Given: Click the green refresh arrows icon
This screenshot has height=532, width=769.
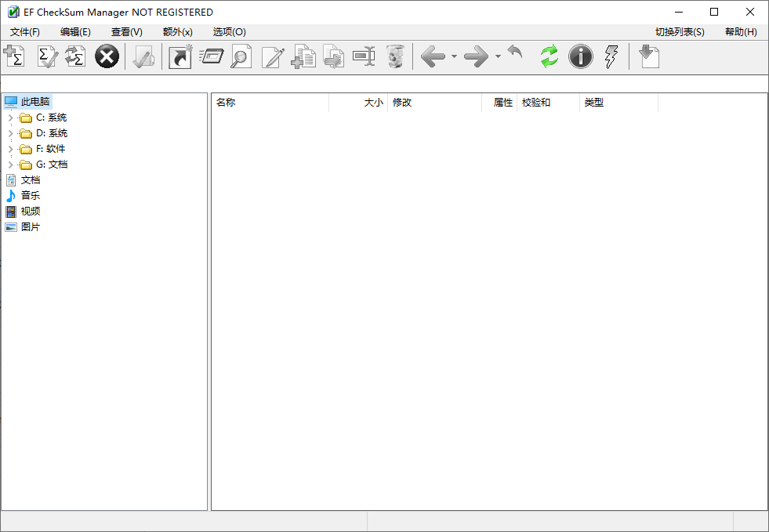Looking at the screenshot, I should 550,56.
